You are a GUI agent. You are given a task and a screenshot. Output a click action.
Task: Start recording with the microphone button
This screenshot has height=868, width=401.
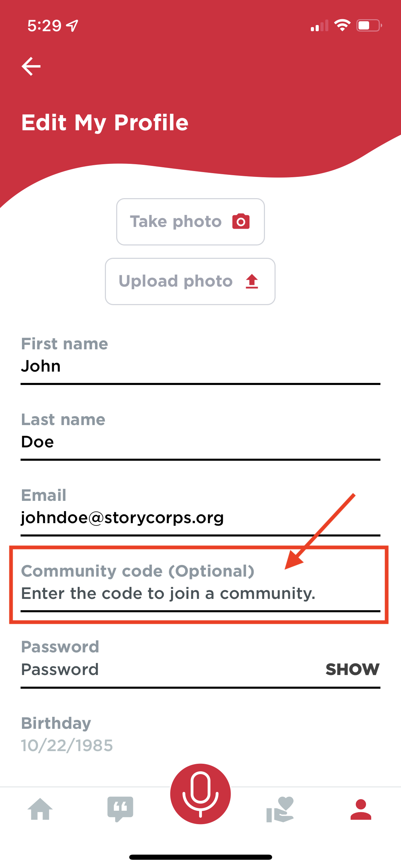coord(200,794)
